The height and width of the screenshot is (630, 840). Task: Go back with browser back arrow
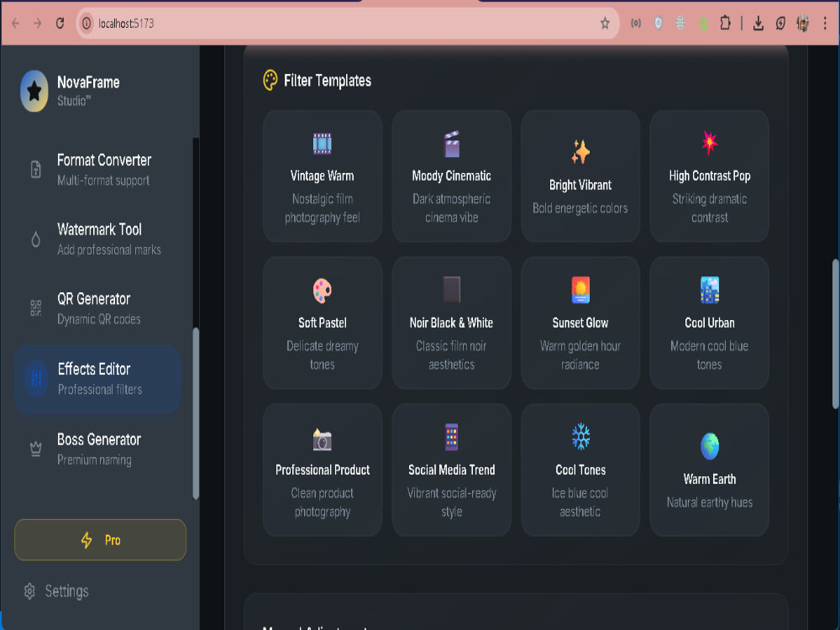click(x=15, y=23)
